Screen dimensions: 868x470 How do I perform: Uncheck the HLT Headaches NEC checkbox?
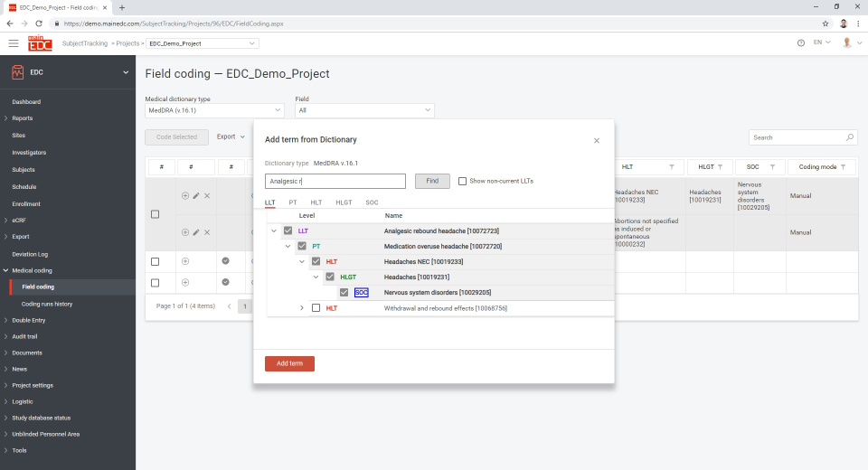pyautogui.click(x=316, y=261)
